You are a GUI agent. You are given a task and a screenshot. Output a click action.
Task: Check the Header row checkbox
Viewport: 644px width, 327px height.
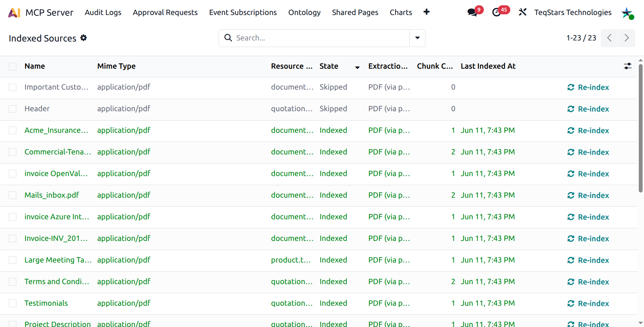[x=13, y=109]
